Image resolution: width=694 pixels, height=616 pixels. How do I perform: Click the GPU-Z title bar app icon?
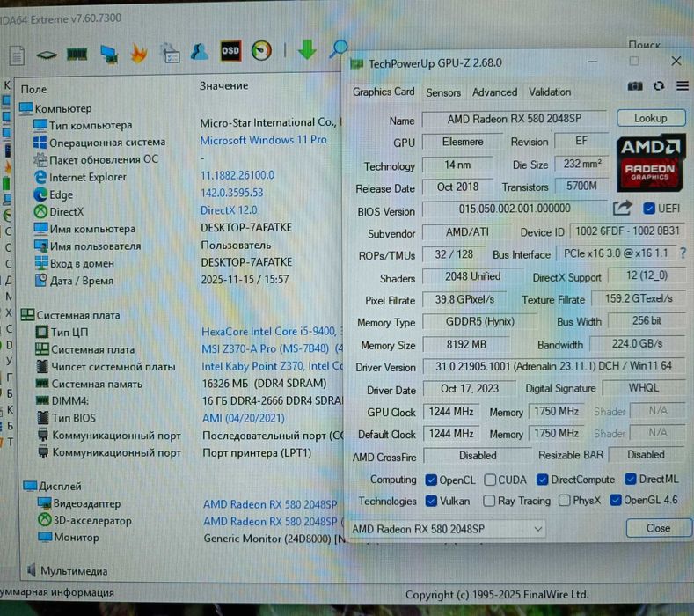pos(357,64)
